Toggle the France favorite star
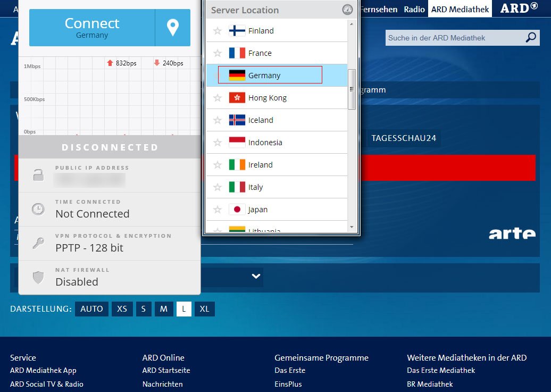 (x=218, y=53)
